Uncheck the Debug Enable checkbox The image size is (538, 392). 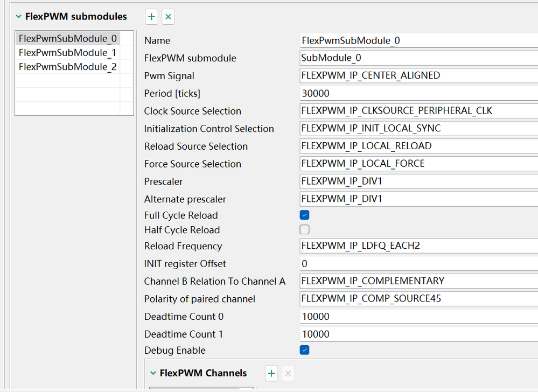coord(305,351)
